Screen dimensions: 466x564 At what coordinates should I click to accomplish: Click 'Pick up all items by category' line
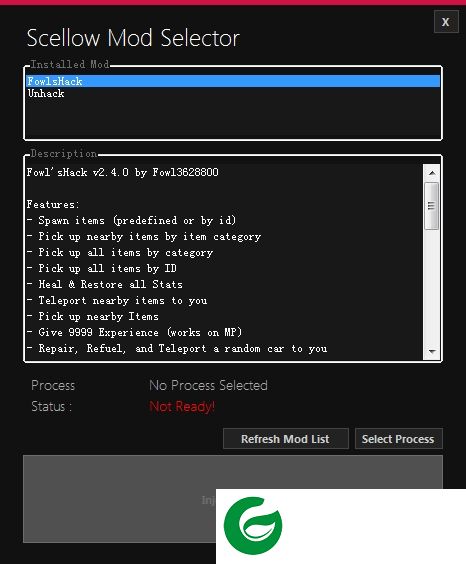coord(120,253)
